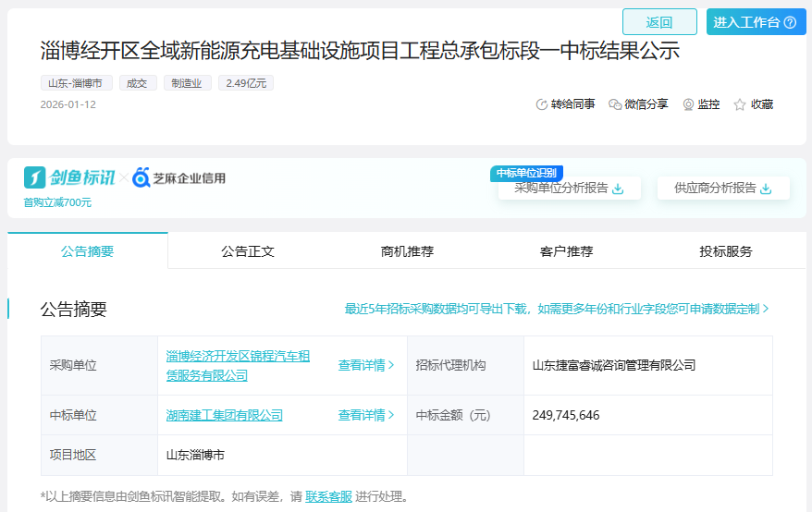Click download icon on 供应商分析报告
This screenshot has height=512, width=812.
pyautogui.click(x=765, y=189)
